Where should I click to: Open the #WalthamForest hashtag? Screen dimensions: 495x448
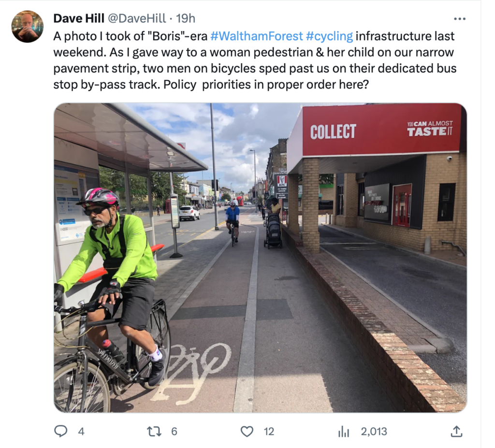tap(256, 36)
